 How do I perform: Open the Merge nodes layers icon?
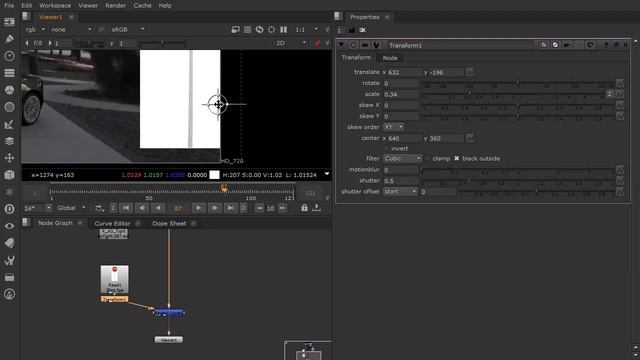[9, 141]
